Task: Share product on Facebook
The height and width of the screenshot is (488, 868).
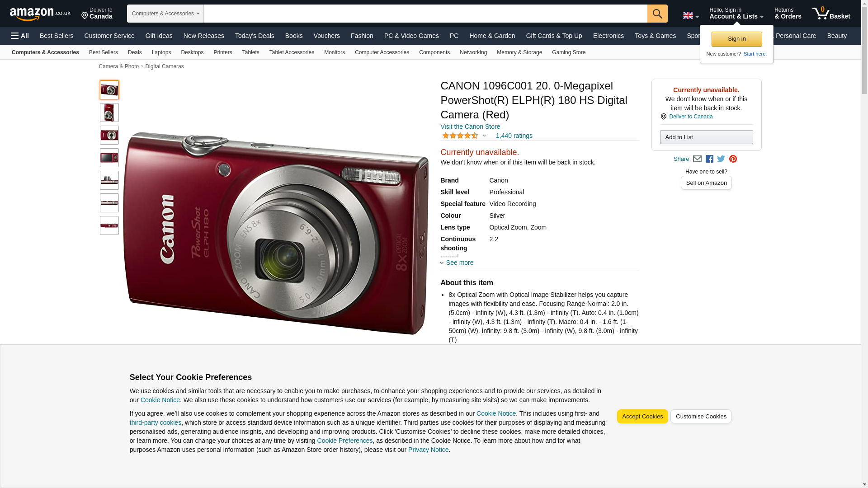Action: [709, 159]
